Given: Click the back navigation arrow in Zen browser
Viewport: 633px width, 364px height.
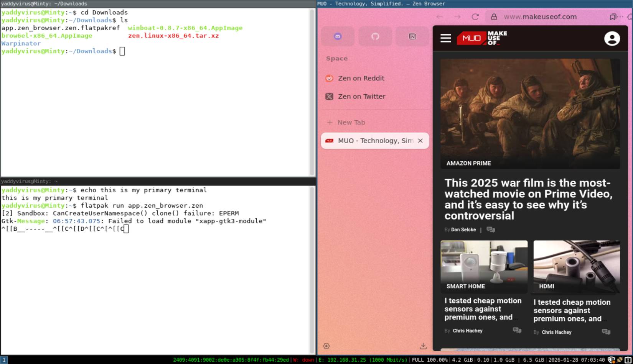Looking at the screenshot, I should coord(438,17).
